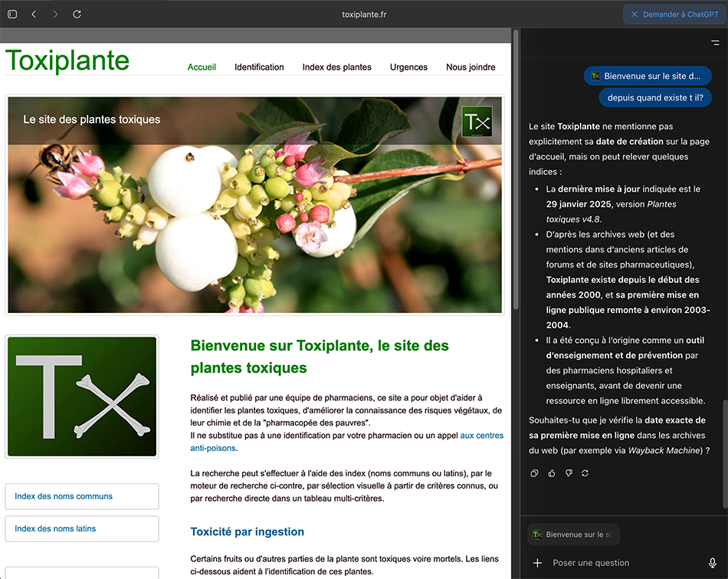The width and height of the screenshot is (728, 579).
Task: Close the Demander à ChatGPT panel
Action: click(x=635, y=14)
